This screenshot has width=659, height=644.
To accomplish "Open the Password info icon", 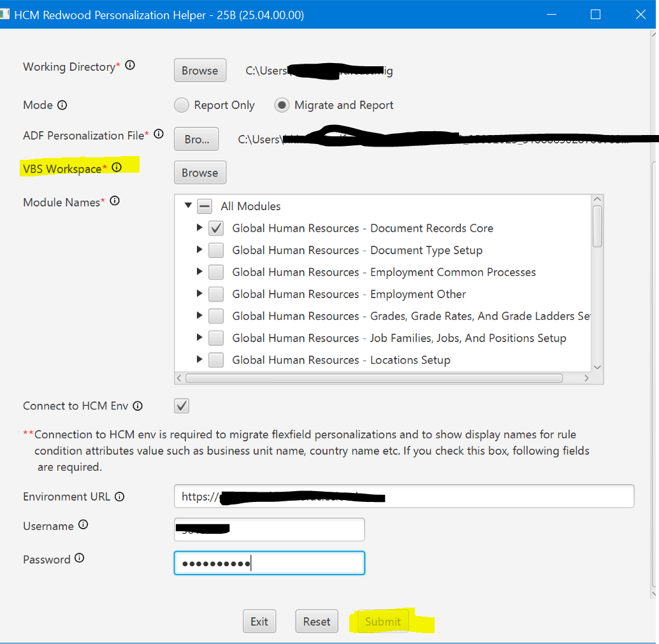I will [x=79, y=559].
